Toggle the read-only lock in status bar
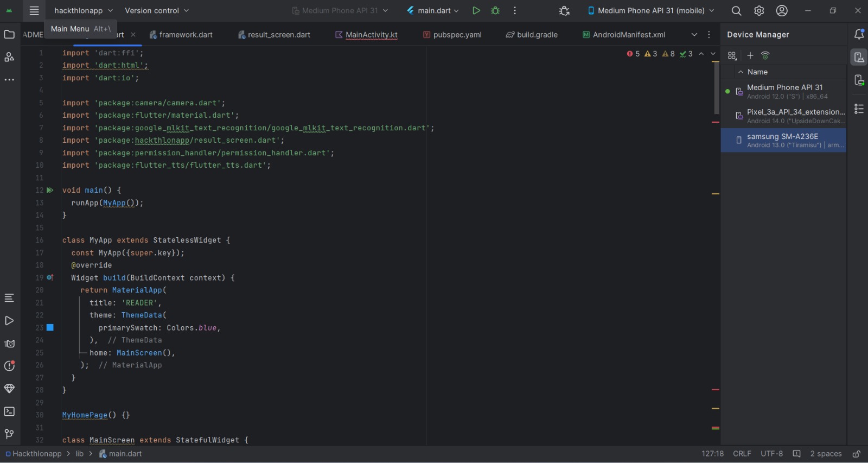The image size is (868, 463). [x=856, y=454]
